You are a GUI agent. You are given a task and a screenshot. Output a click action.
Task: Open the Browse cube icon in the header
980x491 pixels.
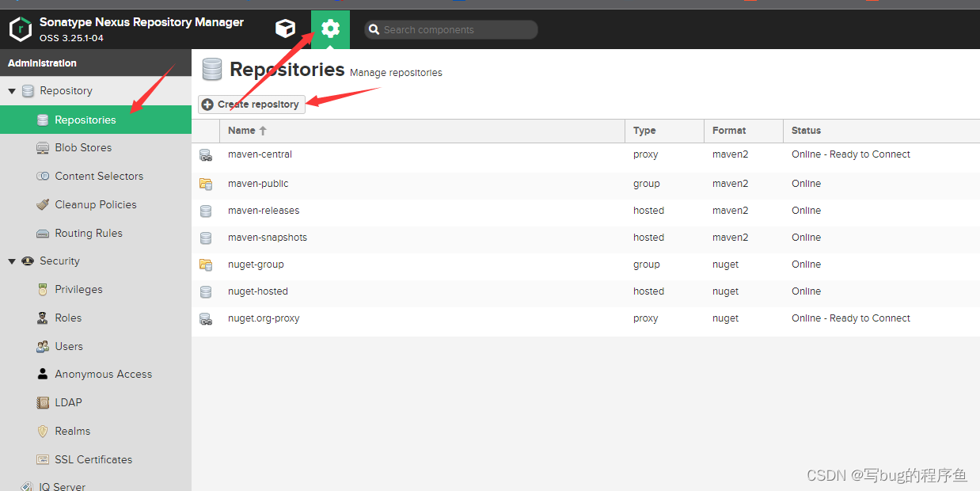pos(285,29)
